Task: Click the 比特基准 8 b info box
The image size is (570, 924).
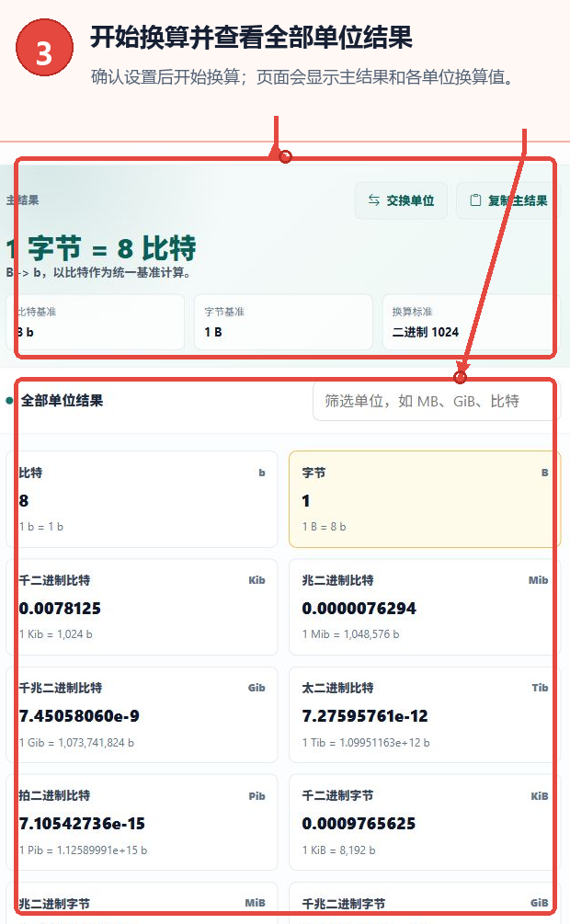Action: click(x=96, y=323)
